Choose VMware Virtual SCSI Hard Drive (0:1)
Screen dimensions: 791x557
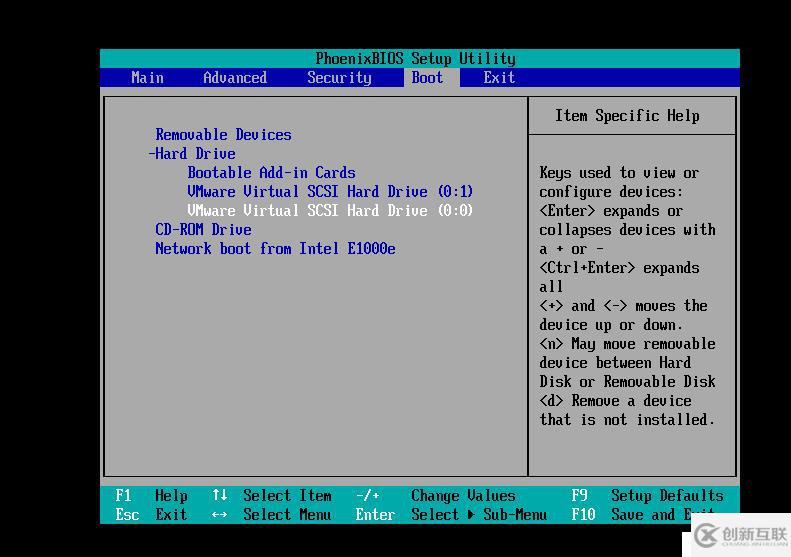coord(330,192)
